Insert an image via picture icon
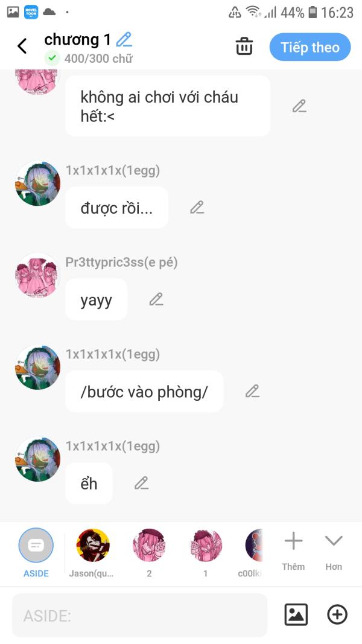Viewport: 362px width, 644px height. [296, 614]
